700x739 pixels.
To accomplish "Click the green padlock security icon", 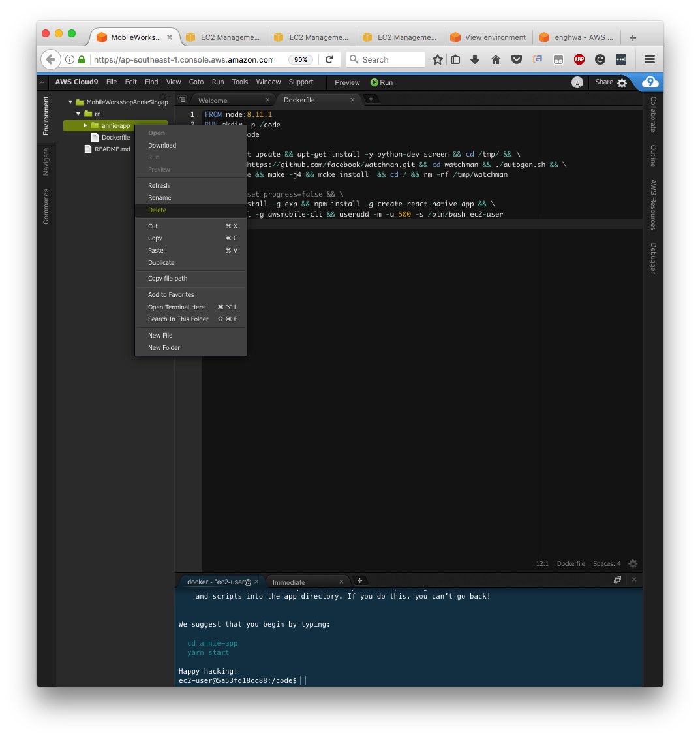I will [82, 59].
